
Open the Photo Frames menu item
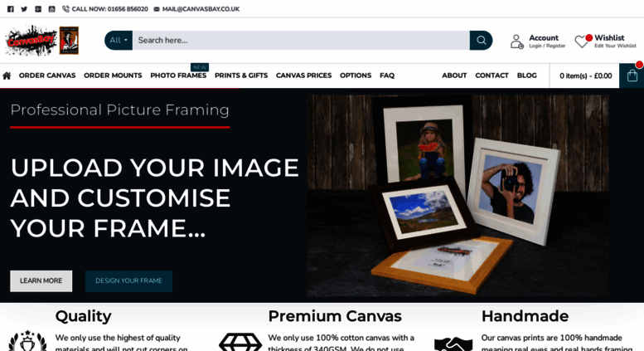[178, 76]
